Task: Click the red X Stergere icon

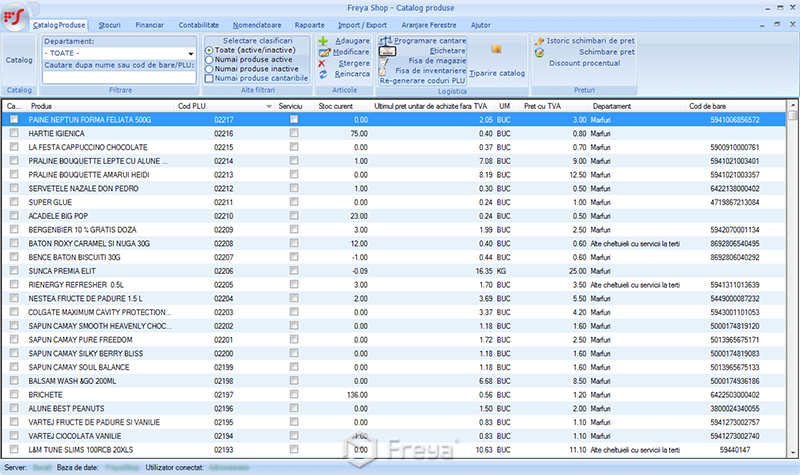Action: 321,64
